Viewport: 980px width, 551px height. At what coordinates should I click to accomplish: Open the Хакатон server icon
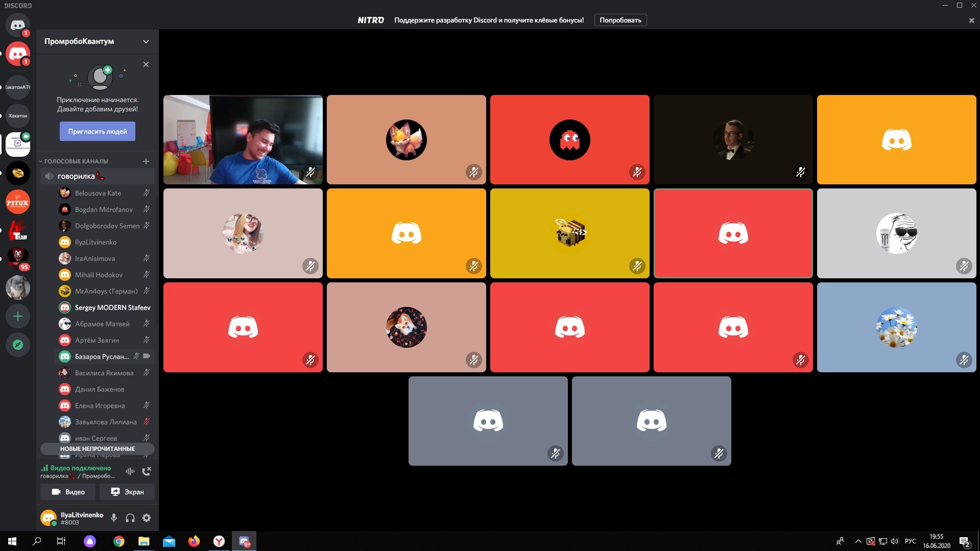(x=18, y=115)
